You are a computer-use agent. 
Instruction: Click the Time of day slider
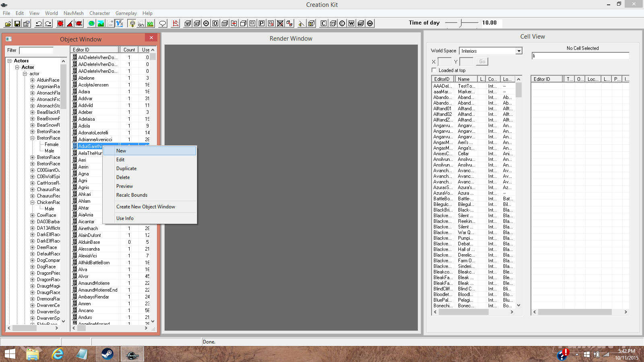coord(462,23)
